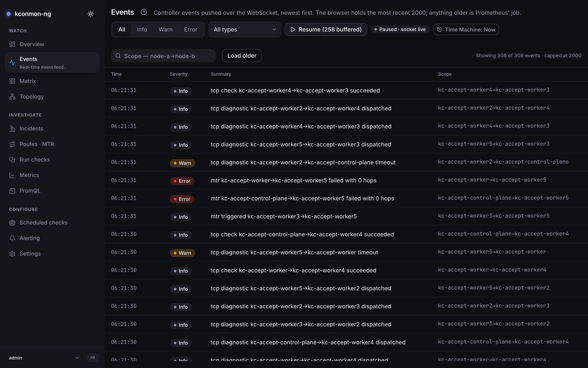This screenshot has width=588, height=368.
Task: Go to Scheduled checks page
Action: [x=52, y=223]
